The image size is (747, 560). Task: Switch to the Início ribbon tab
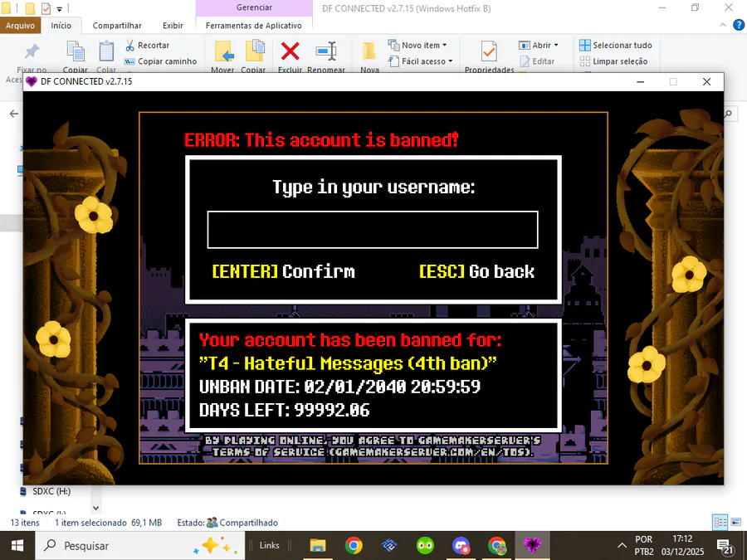coord(61,26)
